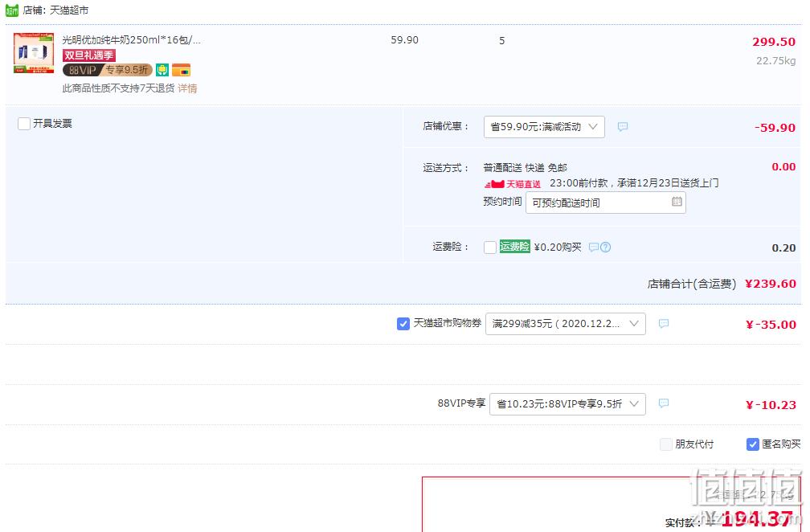The height and width of the screenshot is (532, 810).
Task: Click the help question mark beside 运费险
Action: 605,248
